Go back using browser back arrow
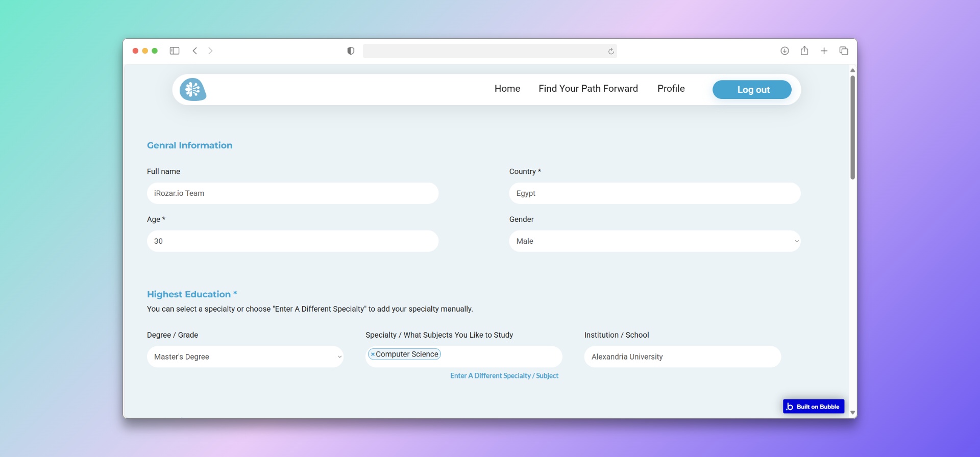 195,51
